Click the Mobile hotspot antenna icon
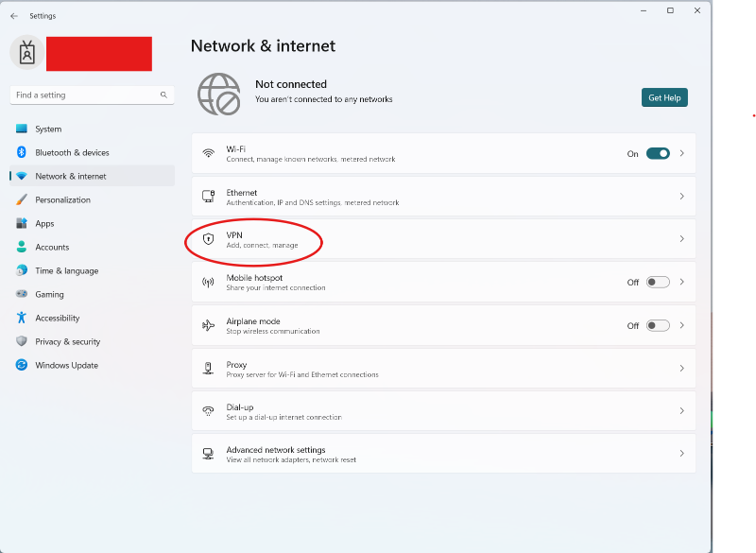This screenshot has height=553, width=756. click(x=208, y=282)
